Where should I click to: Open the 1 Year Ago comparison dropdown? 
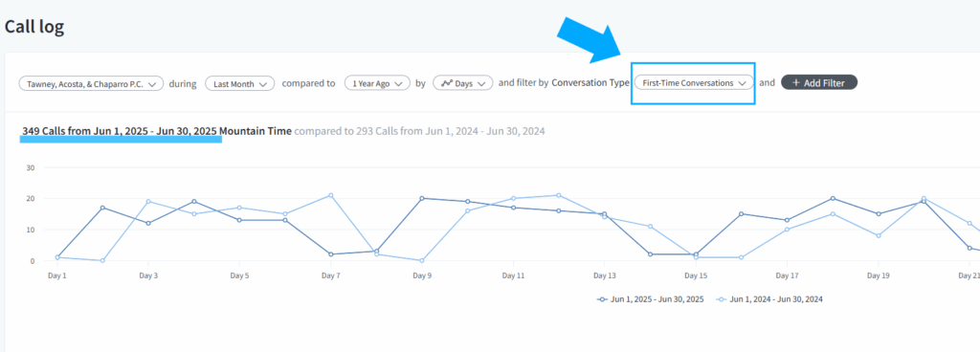pyautogui.click(x=377, y=83)
